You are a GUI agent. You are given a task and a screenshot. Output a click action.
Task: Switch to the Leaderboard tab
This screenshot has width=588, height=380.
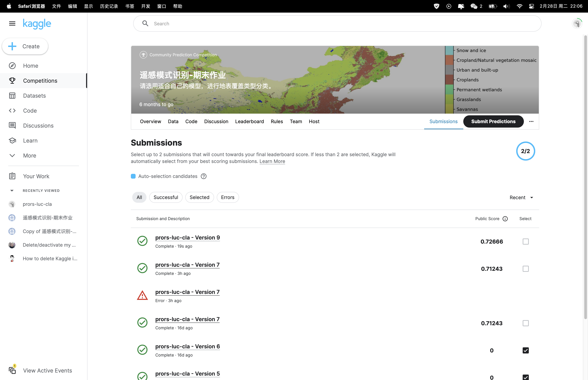tap(249, 121)
